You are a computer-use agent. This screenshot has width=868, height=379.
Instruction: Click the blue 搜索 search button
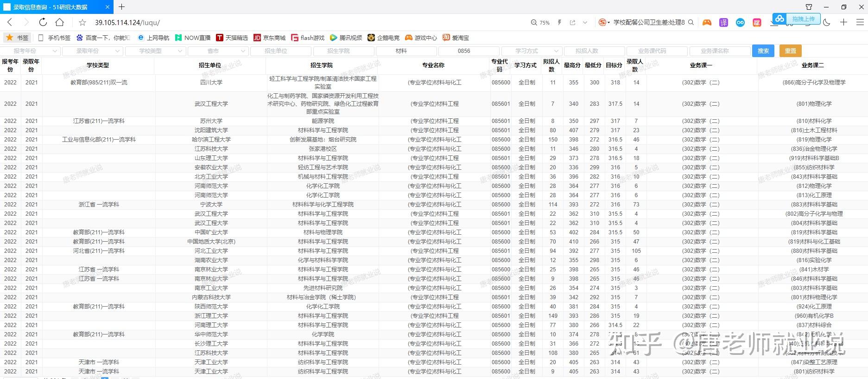[x=763, y=51]
